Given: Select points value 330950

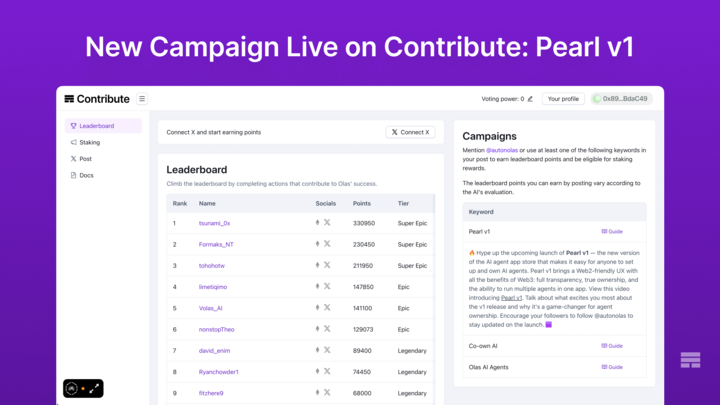Looking at the screenshot, I should click(x=364, y=223).
